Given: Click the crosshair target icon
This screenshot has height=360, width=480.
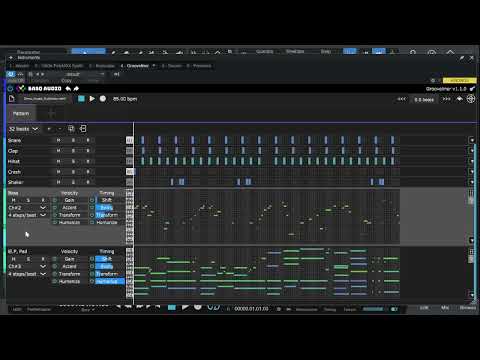Looking at the screenshot, I should click(471, 99).
